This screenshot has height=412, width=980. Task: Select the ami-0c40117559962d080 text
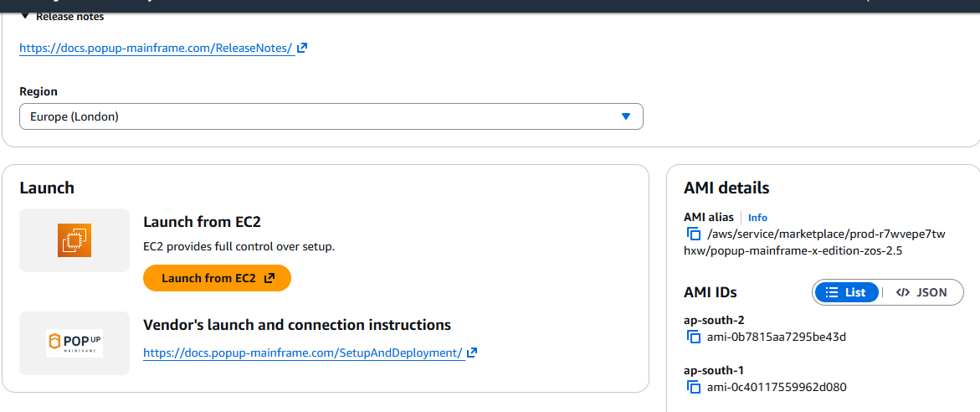pos(777,387)
